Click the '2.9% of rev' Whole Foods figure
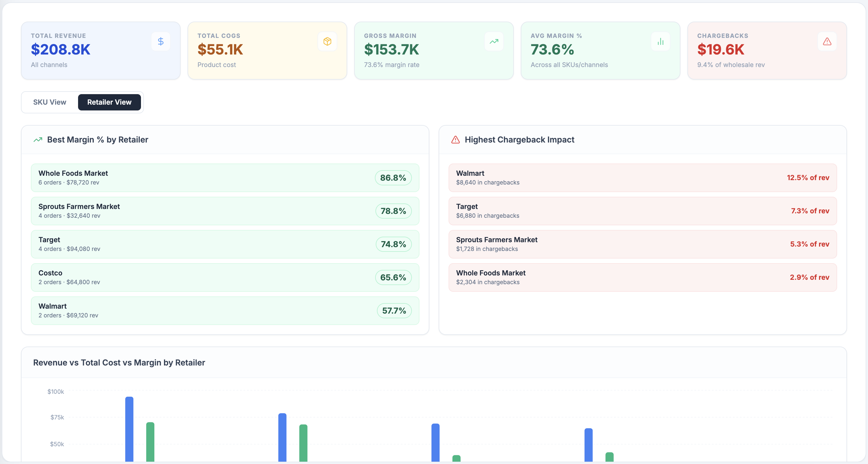The width and height of the screenshot is (868, 464). point(809,277)
